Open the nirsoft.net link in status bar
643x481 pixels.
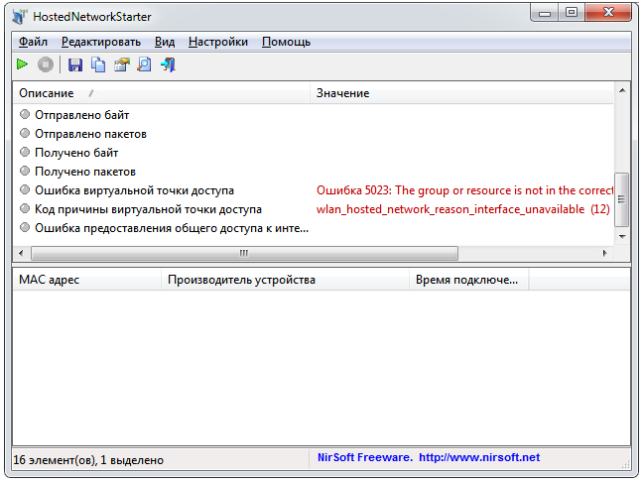pos(479,457)
